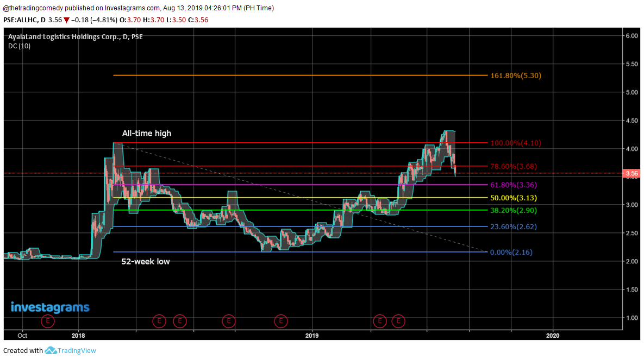Click the 2019 label on time axis
Screen dimensions: 644x360
[312, 336]
